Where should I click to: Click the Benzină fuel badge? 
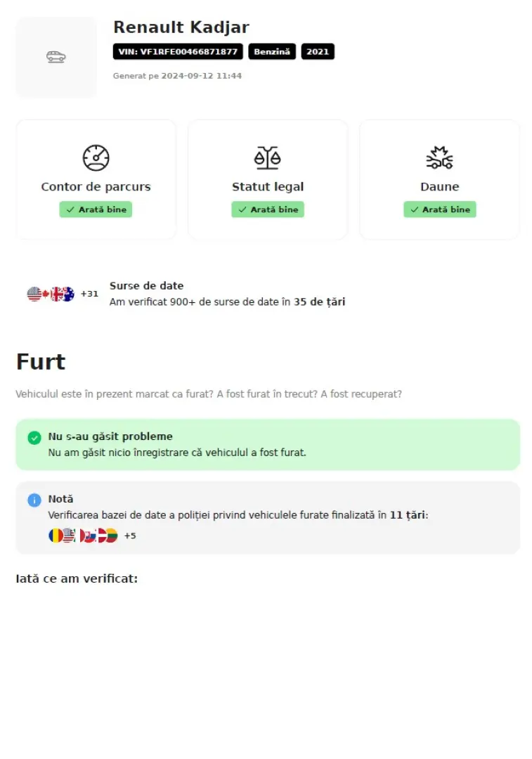272,51
